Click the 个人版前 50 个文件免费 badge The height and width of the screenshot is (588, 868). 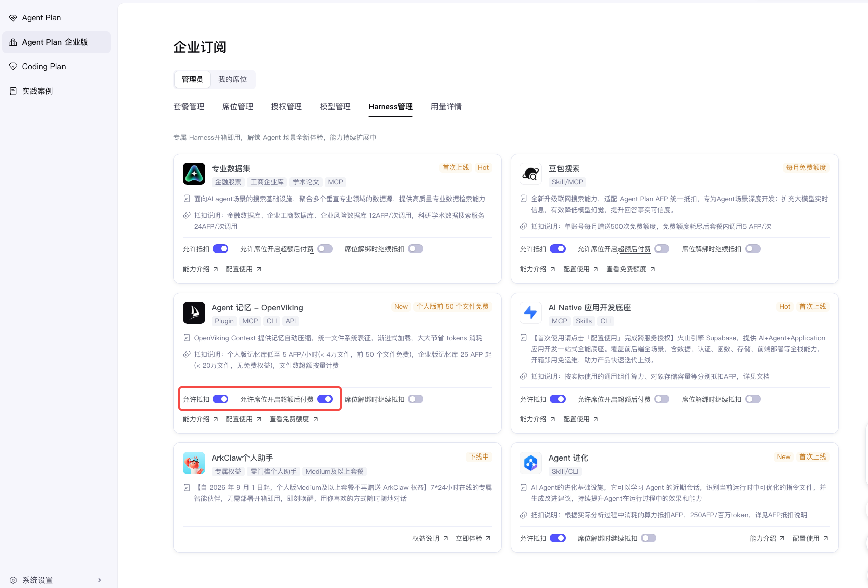click(x=453, y=307)
